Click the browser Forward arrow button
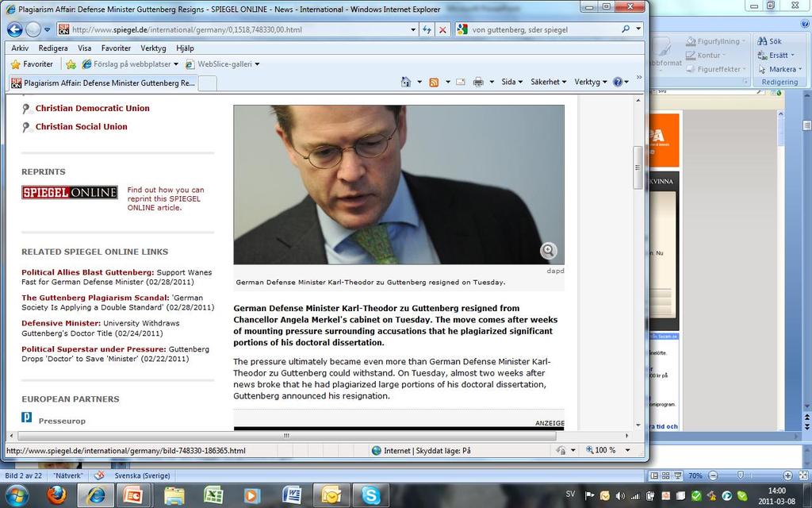Viewport: 812px width, 508px height. tap(33, 29)
